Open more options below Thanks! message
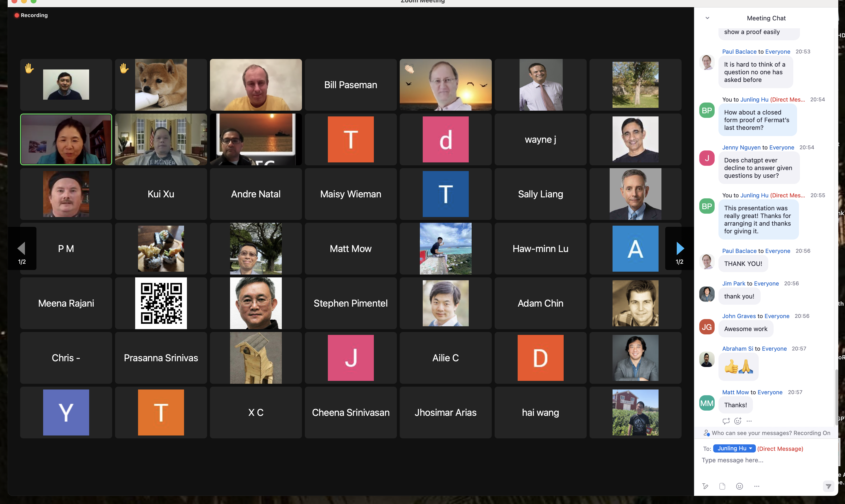The image size is (845, 504). [x=749, y=421]
